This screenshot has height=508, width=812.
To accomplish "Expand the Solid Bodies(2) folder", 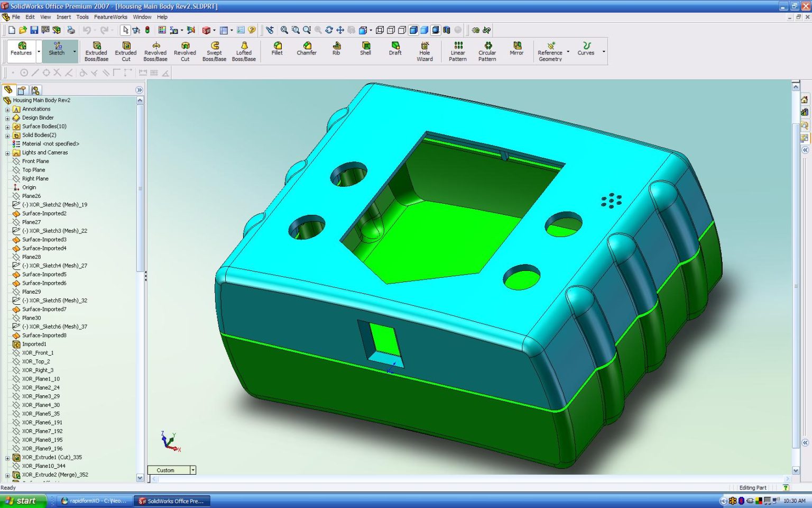I will coord(7,135).
